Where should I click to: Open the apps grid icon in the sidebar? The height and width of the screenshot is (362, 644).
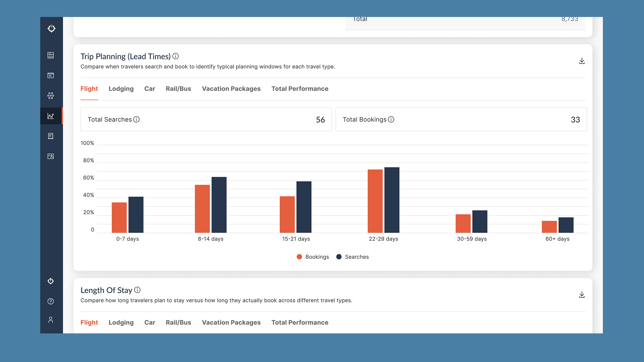(x=51, y=96)
